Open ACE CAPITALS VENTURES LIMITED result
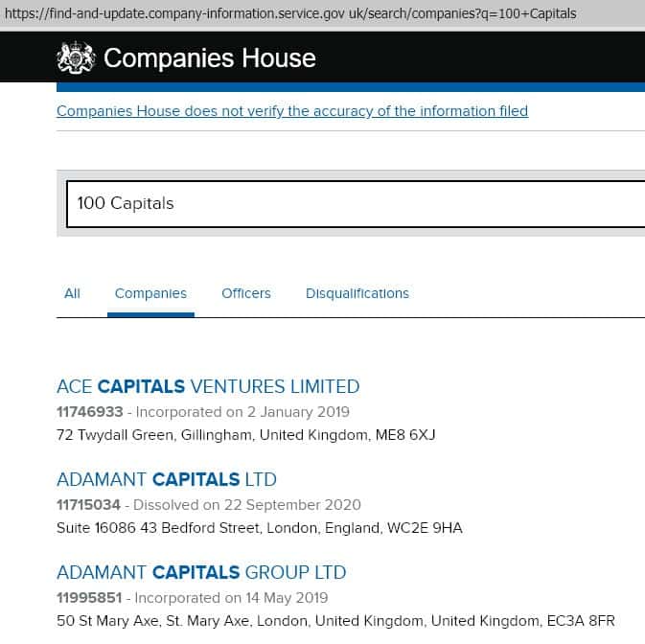This screenshot has height=644, width=645. 208,387
